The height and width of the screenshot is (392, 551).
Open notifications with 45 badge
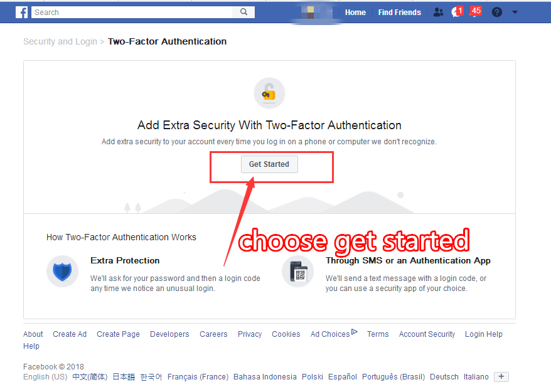click(475, 11)
